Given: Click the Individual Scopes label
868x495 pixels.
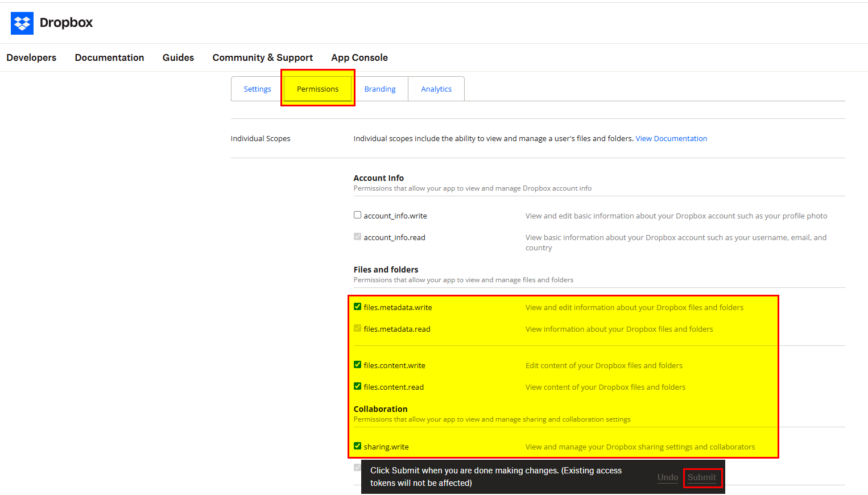Looking at the screenshot, I should (x=261, y=138).
